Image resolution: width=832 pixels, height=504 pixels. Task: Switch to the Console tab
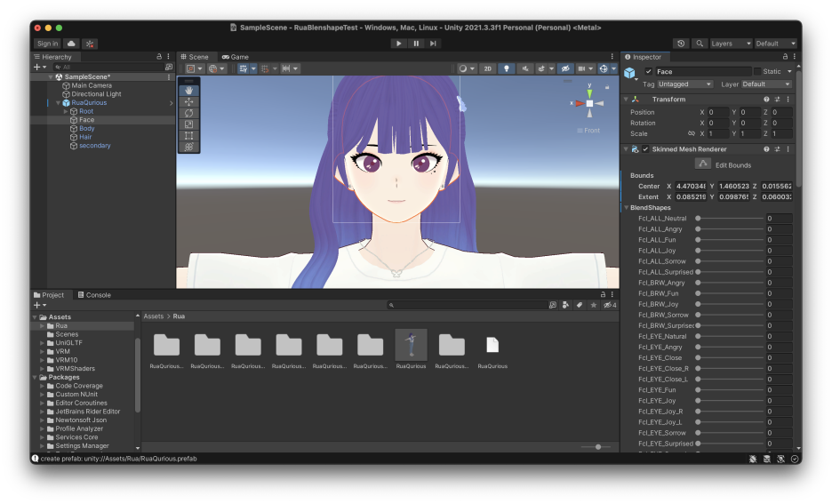94,295
